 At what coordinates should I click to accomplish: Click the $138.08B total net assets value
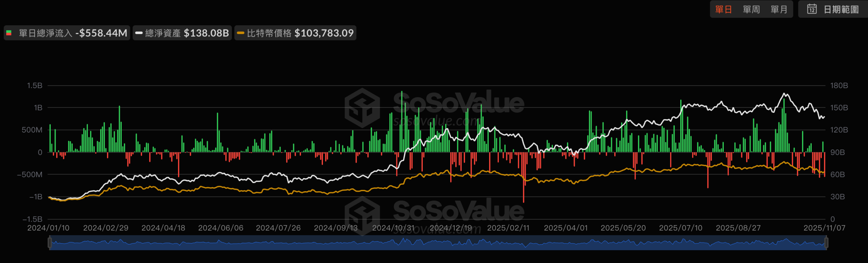coord(206,33)
